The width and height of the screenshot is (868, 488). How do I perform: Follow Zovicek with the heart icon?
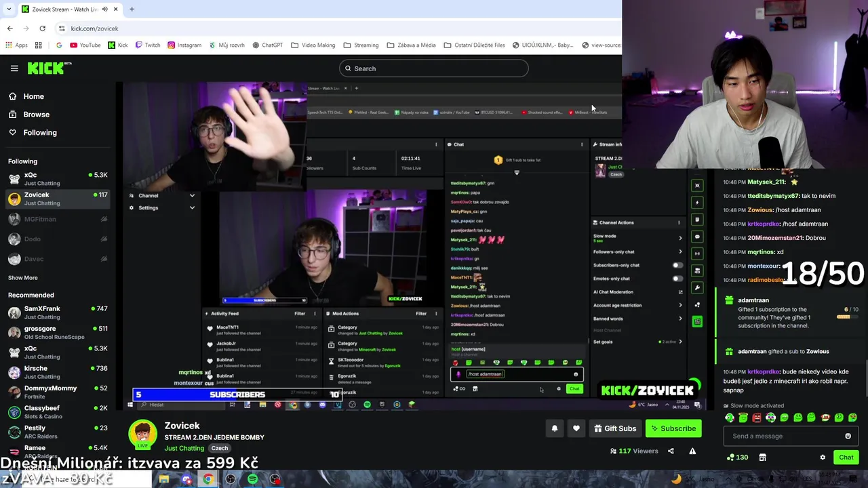(x=576, y=428)
